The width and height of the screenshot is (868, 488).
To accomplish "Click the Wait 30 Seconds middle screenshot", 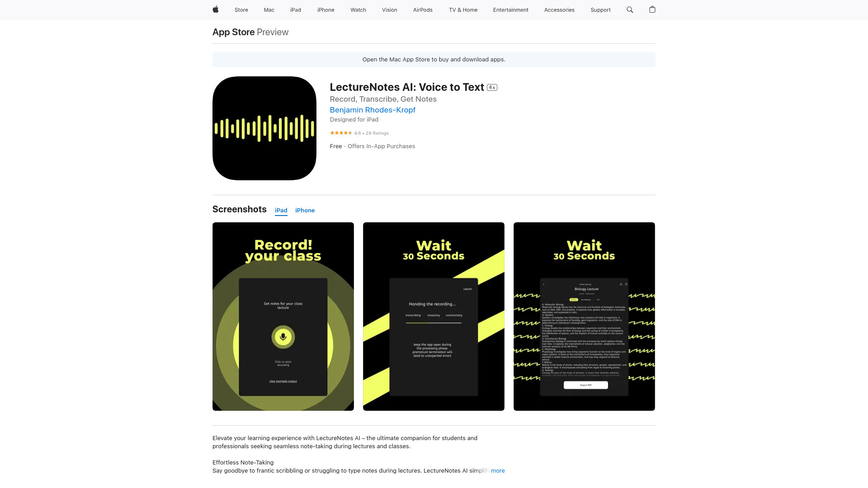I will [434, 316].
